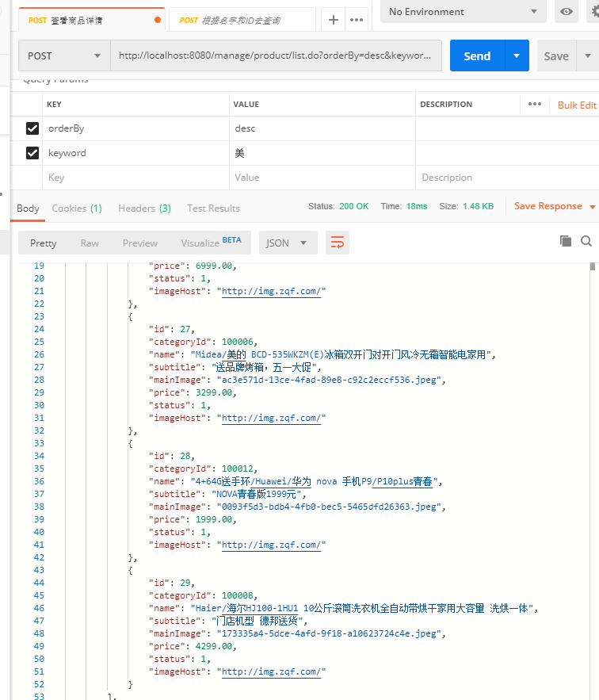Click the Send request button
The image size is (599, 700).
tap(477, 55)
